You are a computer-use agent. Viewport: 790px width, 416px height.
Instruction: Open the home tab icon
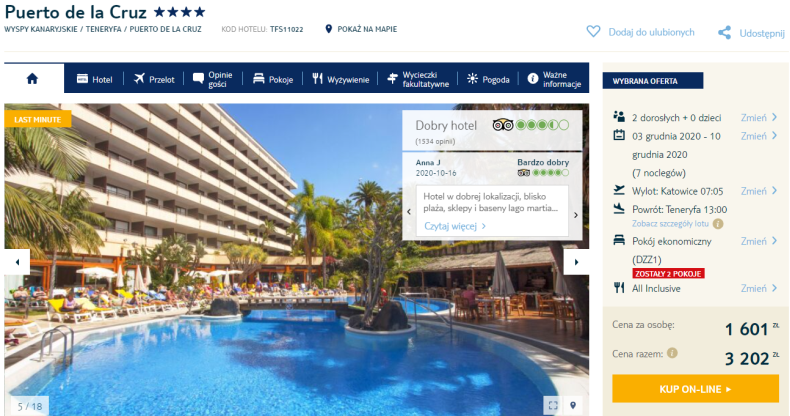point(32,79)
